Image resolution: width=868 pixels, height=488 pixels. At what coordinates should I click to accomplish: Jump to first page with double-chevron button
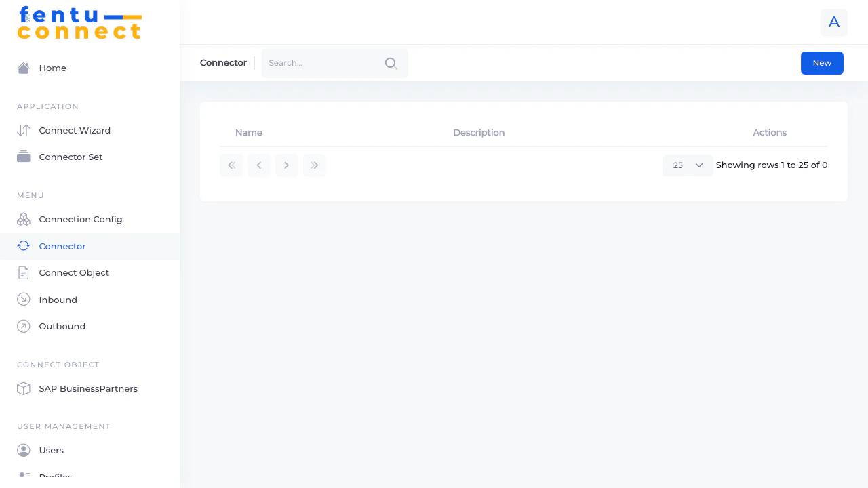(231, 165)
